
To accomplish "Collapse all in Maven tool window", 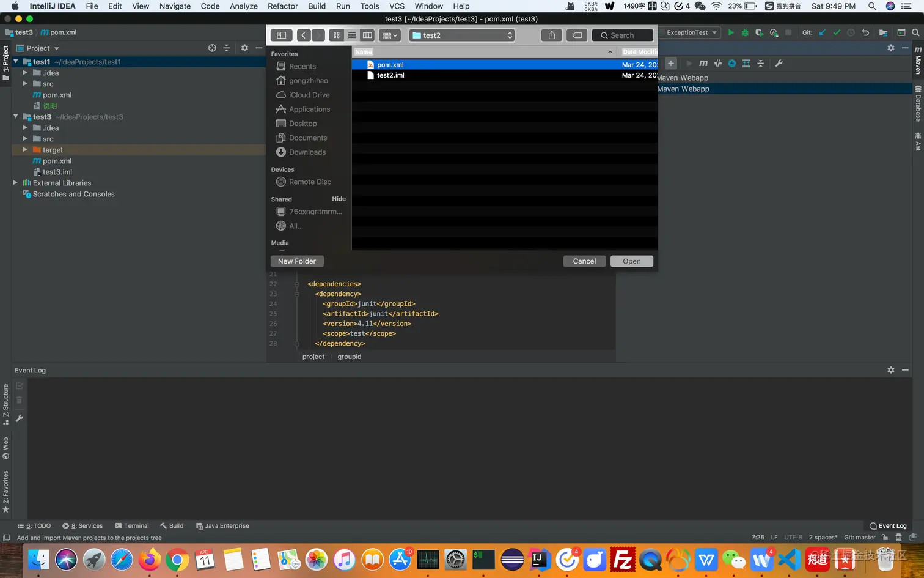I will 761,64.
